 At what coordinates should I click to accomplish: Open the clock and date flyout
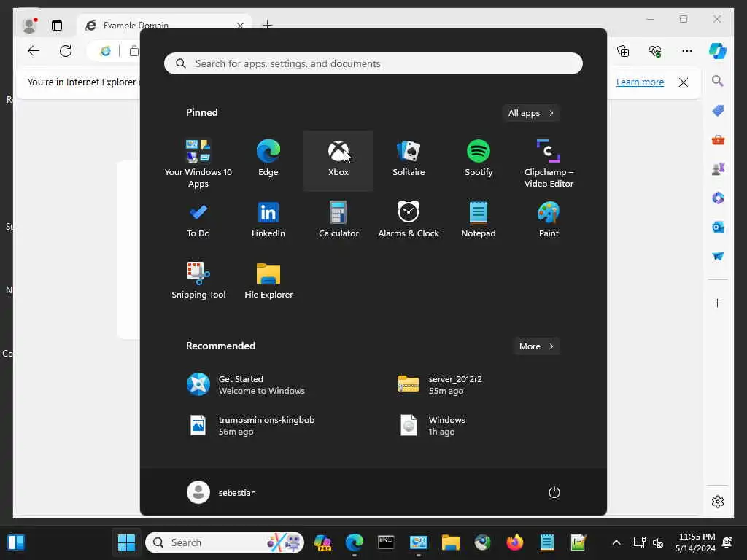(x=695, y=542)
